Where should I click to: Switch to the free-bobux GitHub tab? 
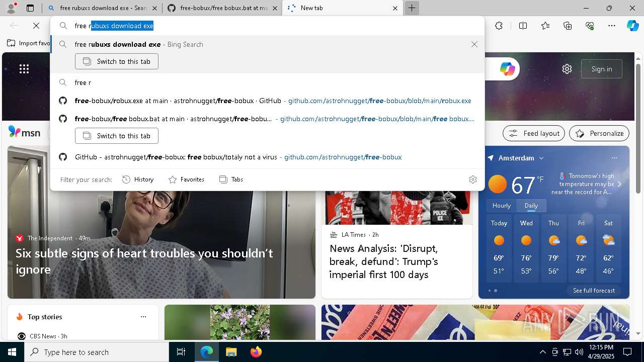click(222, 8)
